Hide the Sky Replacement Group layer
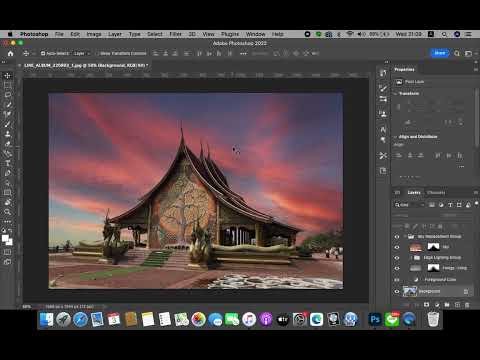Screen dimensions: 480x360 tap(397, 236)
